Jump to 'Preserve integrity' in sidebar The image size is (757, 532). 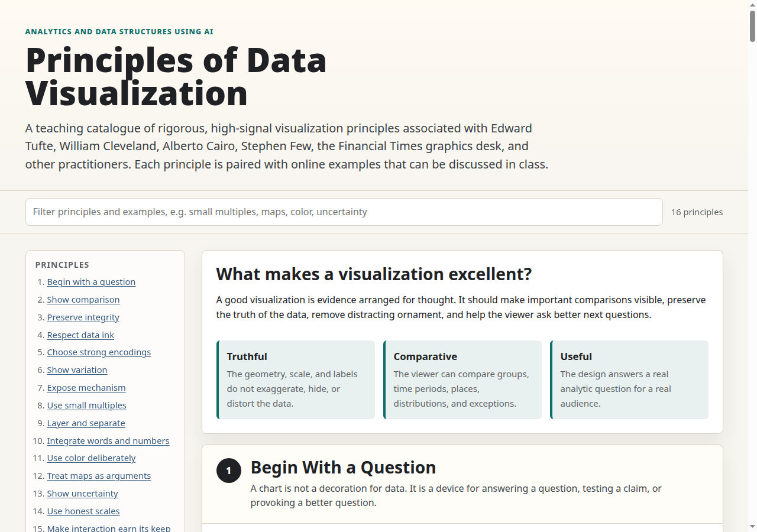coord(83,317)
